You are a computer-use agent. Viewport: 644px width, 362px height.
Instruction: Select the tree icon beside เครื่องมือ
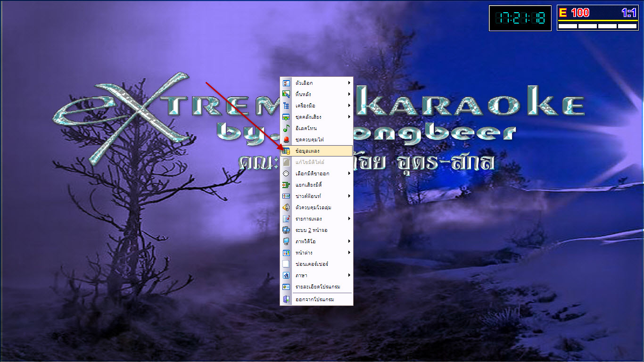coord(286,106)
